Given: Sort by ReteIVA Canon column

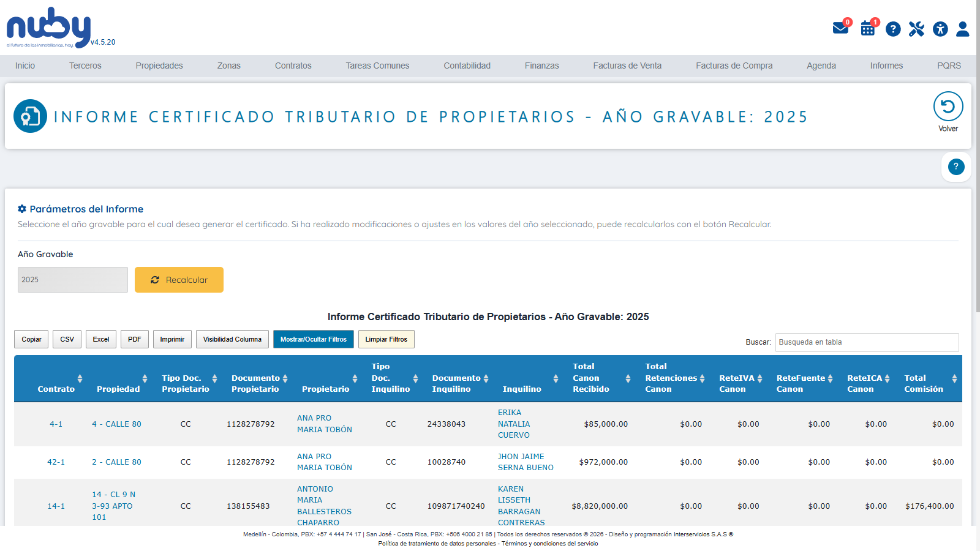Looking at the screenshot, I should pyautogui.click(x=759, y=378).
